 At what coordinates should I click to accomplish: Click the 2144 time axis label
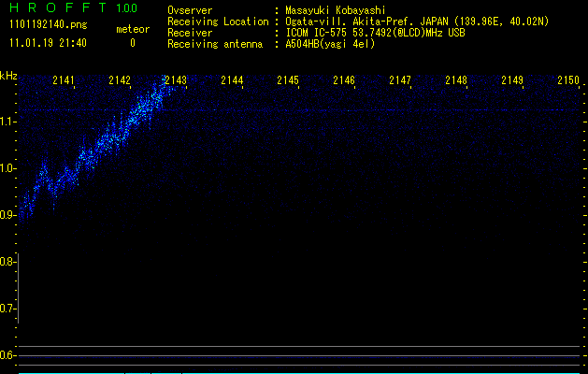232,79
